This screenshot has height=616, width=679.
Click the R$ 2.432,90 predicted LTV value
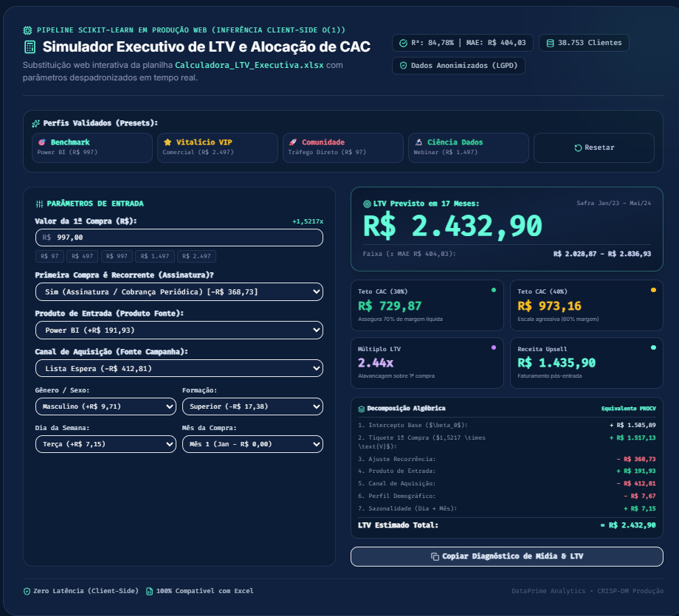coord(452,226)
